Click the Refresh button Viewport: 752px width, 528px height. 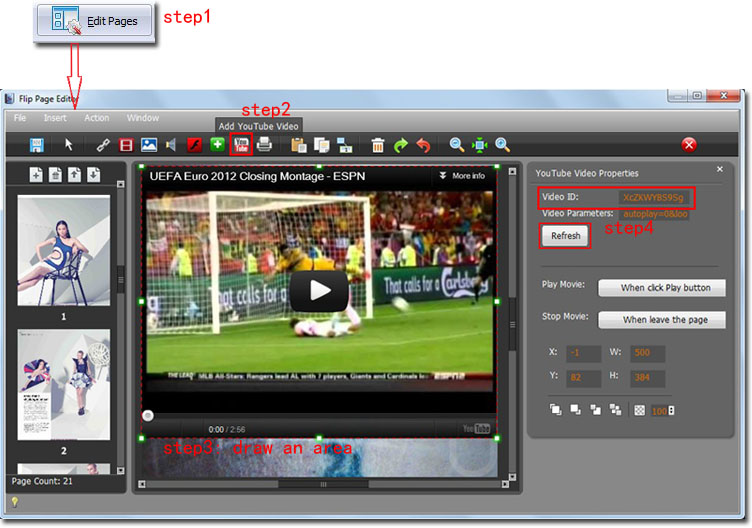pyautogui.click(x=565, y=235)
